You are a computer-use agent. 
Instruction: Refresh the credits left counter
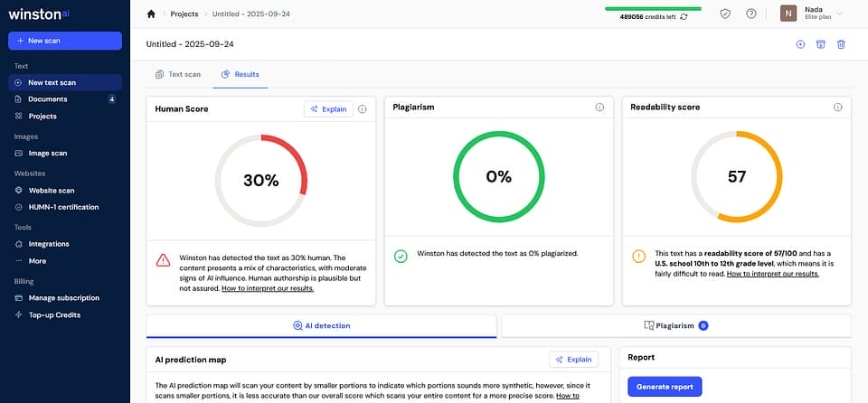pos(684,17)
